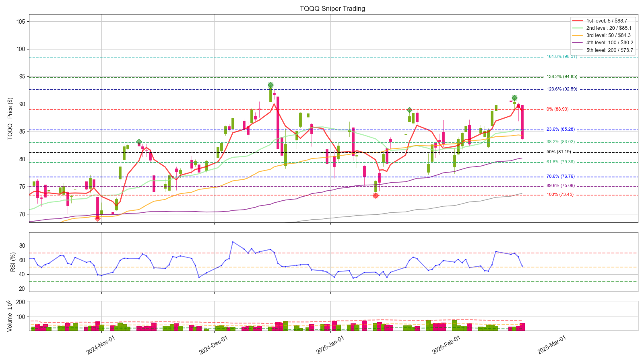Click the last red volume bar on the right
Image resolution: width=644 pixels, height=362 pixels.
(522, 327)
